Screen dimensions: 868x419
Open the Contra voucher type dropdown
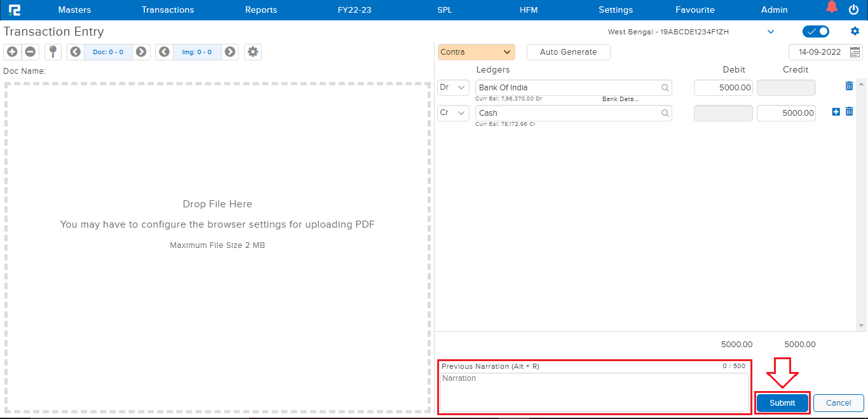click(x=476, y=52)
